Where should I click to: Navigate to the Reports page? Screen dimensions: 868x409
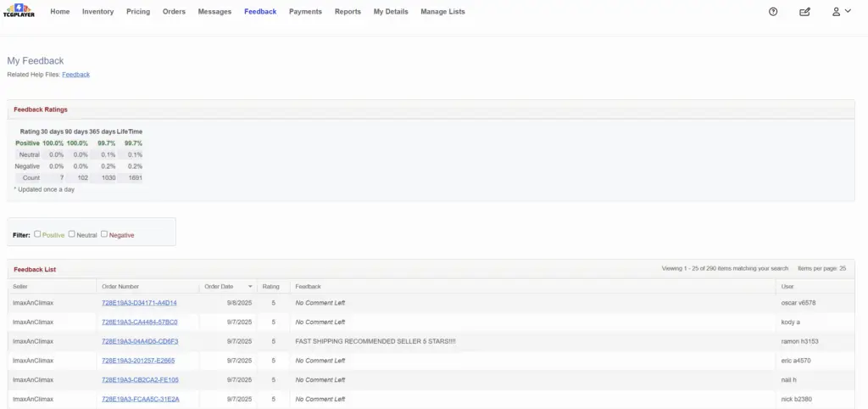pos(348,12)
